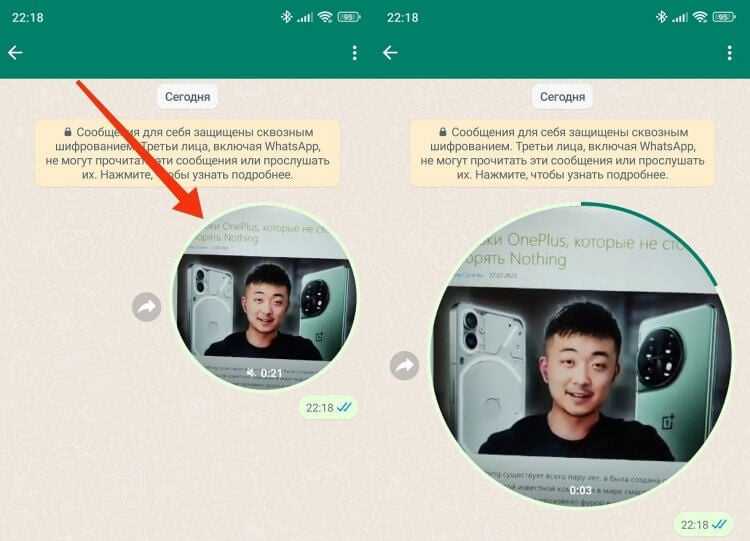750x541 pixels.
Task: Tap the Wi-Fi icon in left status bar
Action: 325,17
